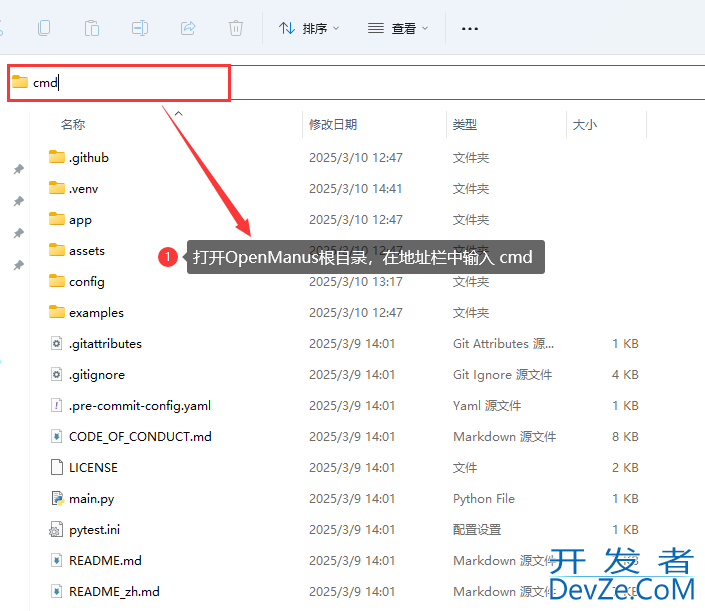Click the README.md file name
This screenshot has width=705, height=611.
[105, 561]
